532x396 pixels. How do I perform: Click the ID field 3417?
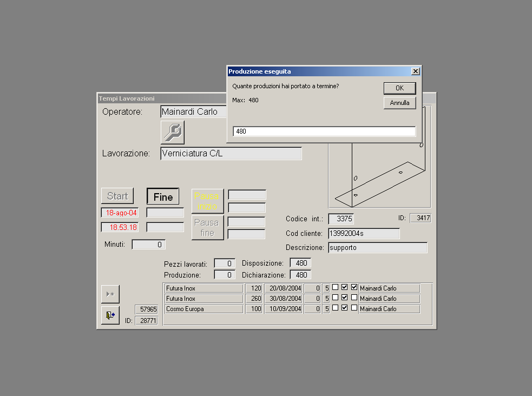click(x=421, y=218)
